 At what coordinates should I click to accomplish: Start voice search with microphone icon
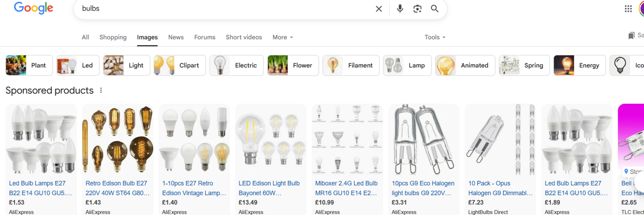tap(400, 8)
